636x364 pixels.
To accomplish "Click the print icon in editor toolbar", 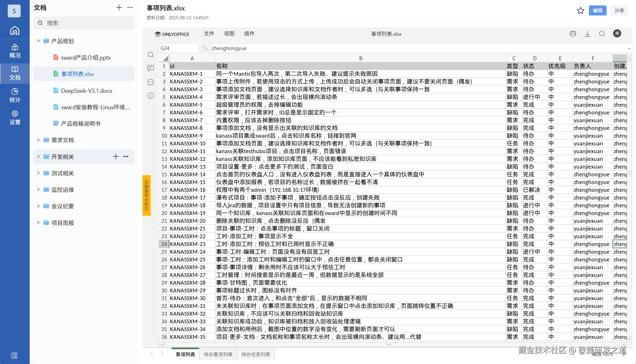I will point(573,34).
